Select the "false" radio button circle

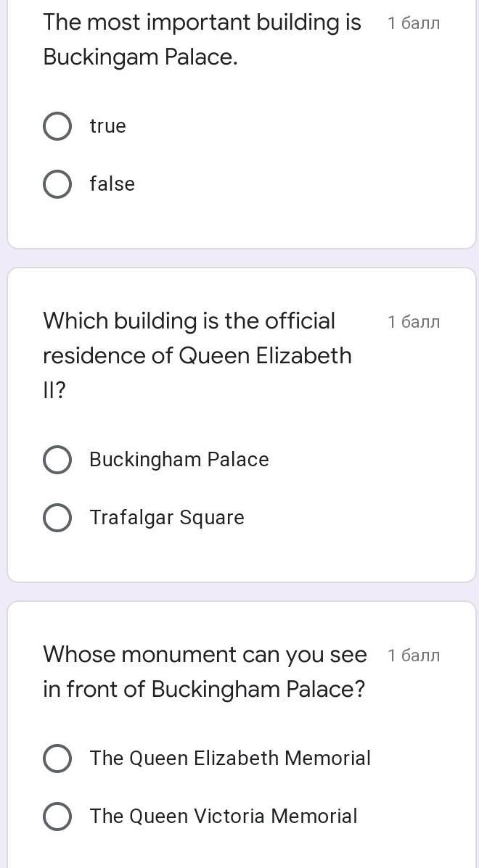pos(57,184)
